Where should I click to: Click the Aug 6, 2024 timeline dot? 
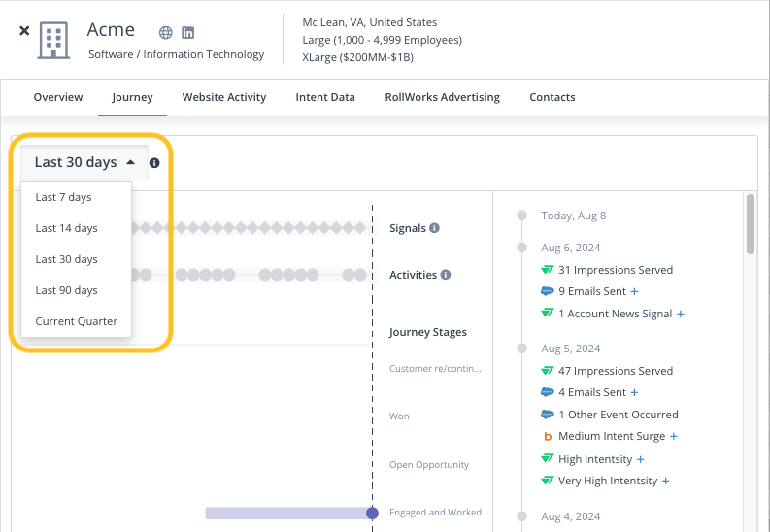522,248
